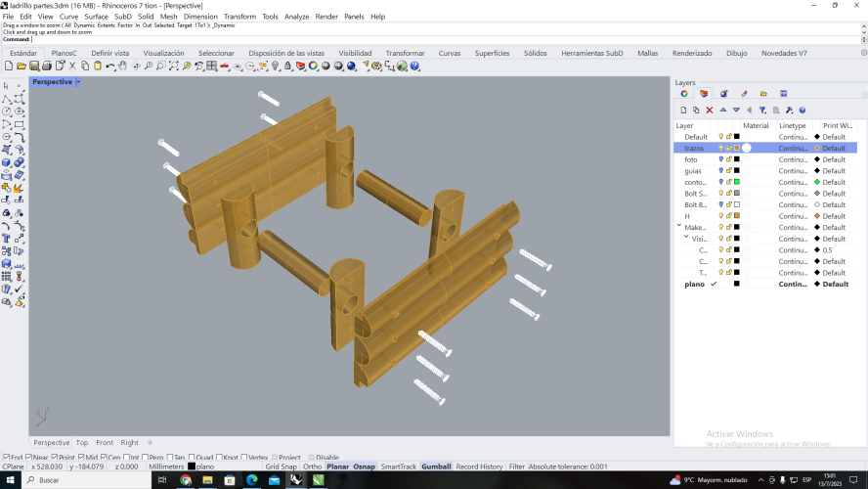Toggle the Grid Snap status bar button
The image size is (868, 489).
[x=281, y=467]
